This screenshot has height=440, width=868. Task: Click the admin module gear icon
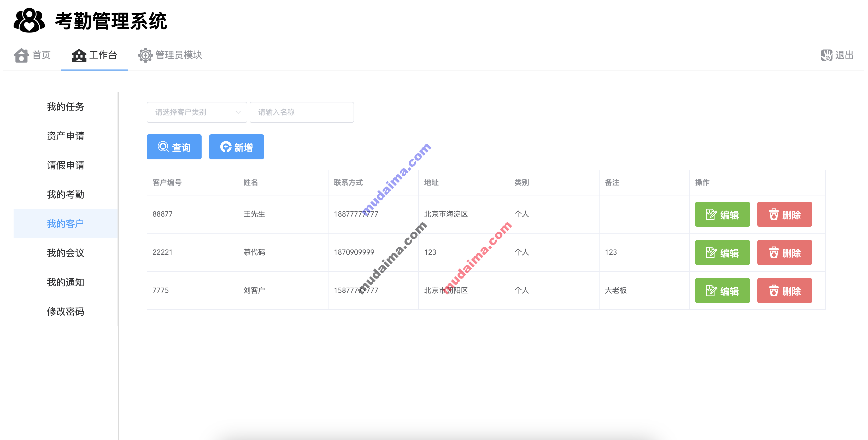coord(145,55)
